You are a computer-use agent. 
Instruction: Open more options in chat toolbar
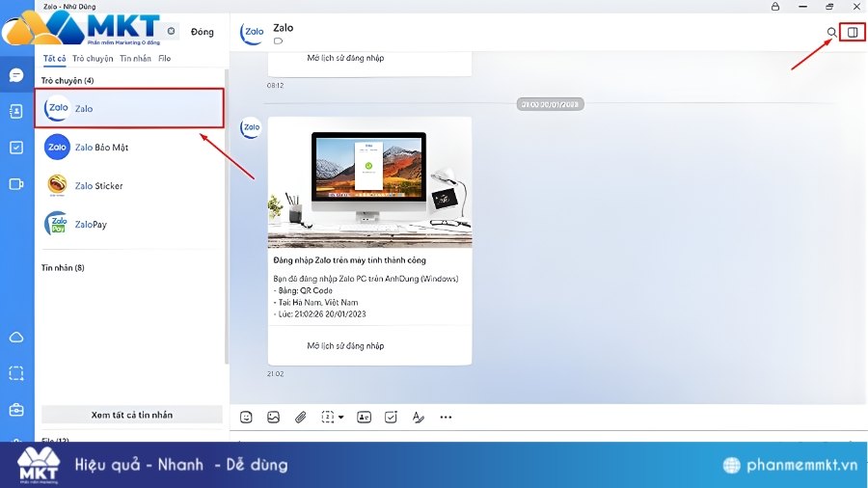pos(446,417)
